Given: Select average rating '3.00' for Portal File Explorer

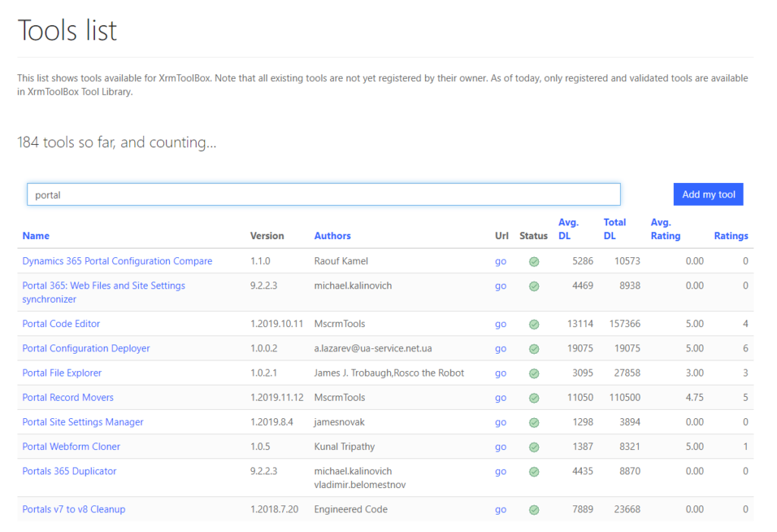Looking at the screenshot, I should 694,373.
